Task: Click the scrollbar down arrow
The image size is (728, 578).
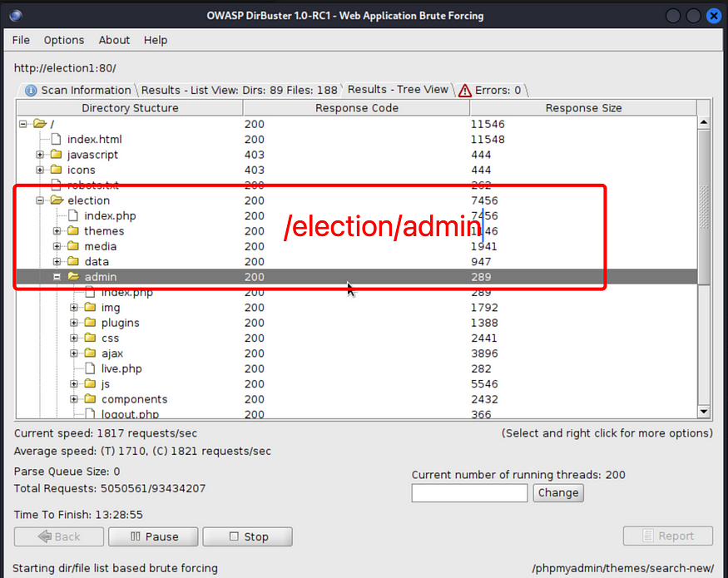Action: point(703,412)
